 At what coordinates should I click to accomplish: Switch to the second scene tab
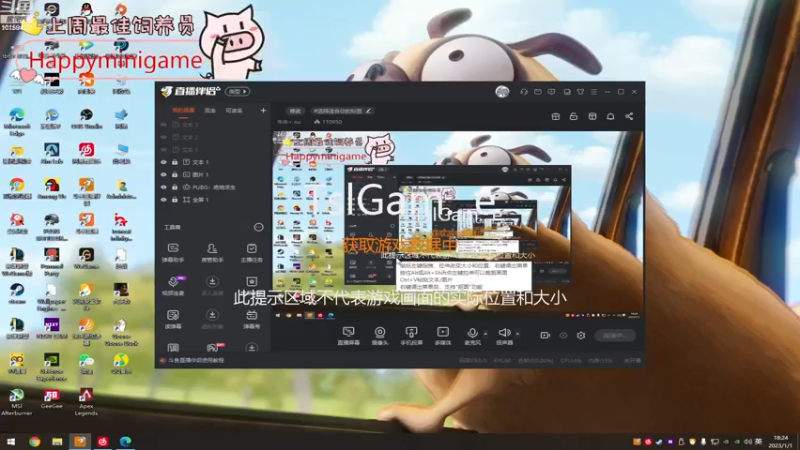click(x=210, y=110)
